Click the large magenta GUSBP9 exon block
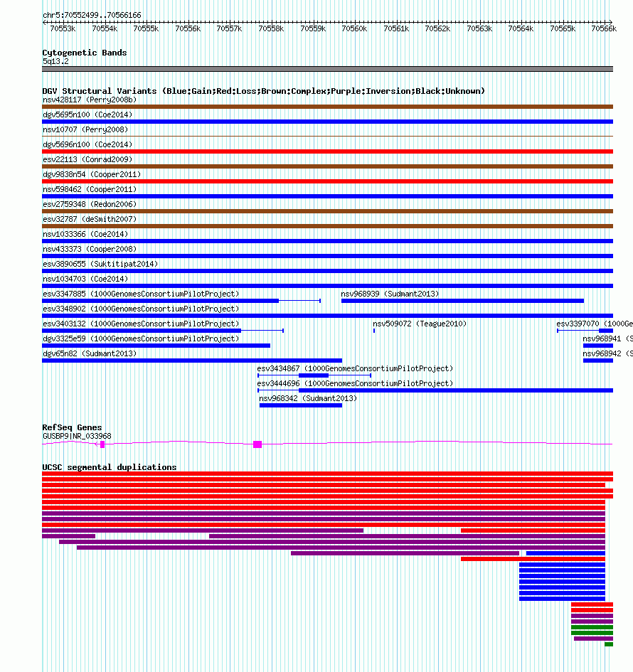The height and width of the screenshot is (672, 633). [x=257, y=444]
